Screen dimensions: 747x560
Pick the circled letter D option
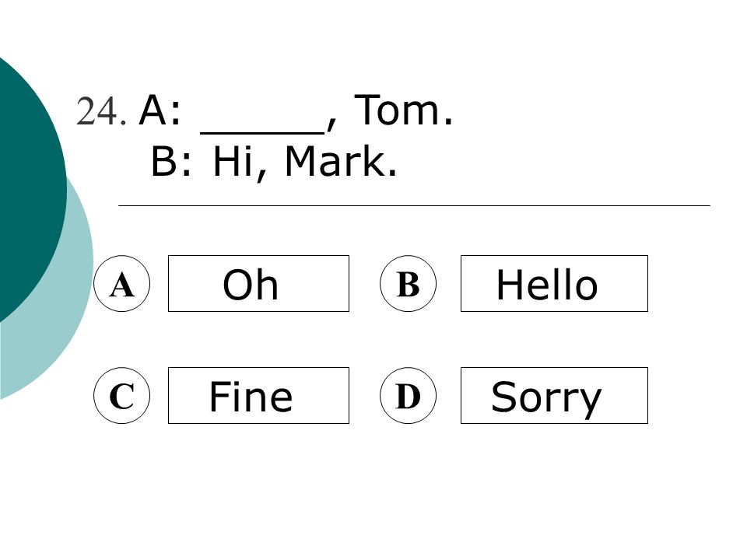pos(408,396)
